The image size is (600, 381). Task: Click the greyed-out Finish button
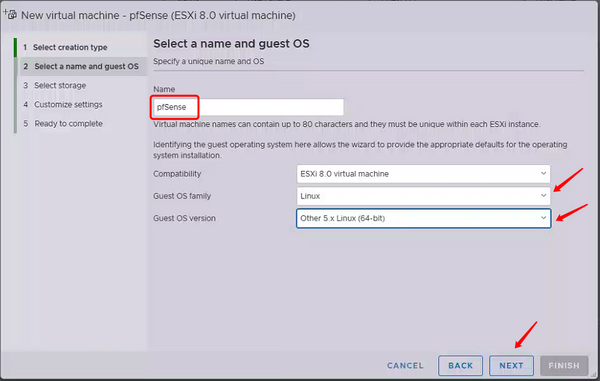click(564, 366)
